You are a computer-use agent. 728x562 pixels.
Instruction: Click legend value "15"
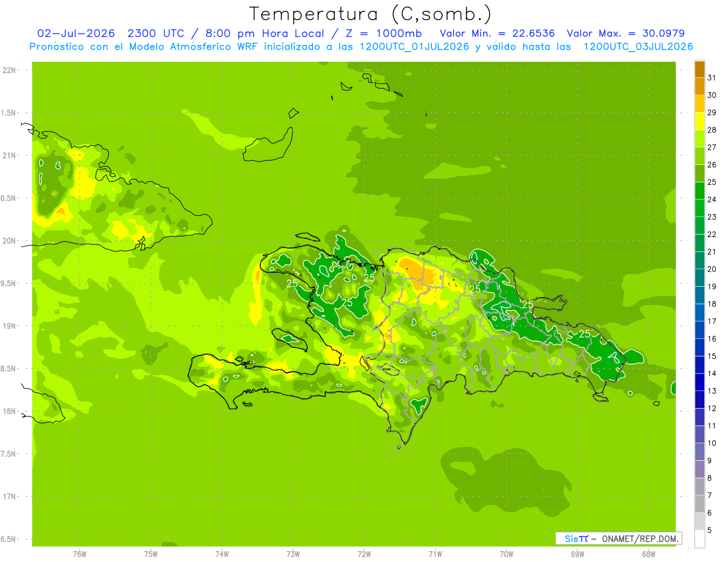712,356
